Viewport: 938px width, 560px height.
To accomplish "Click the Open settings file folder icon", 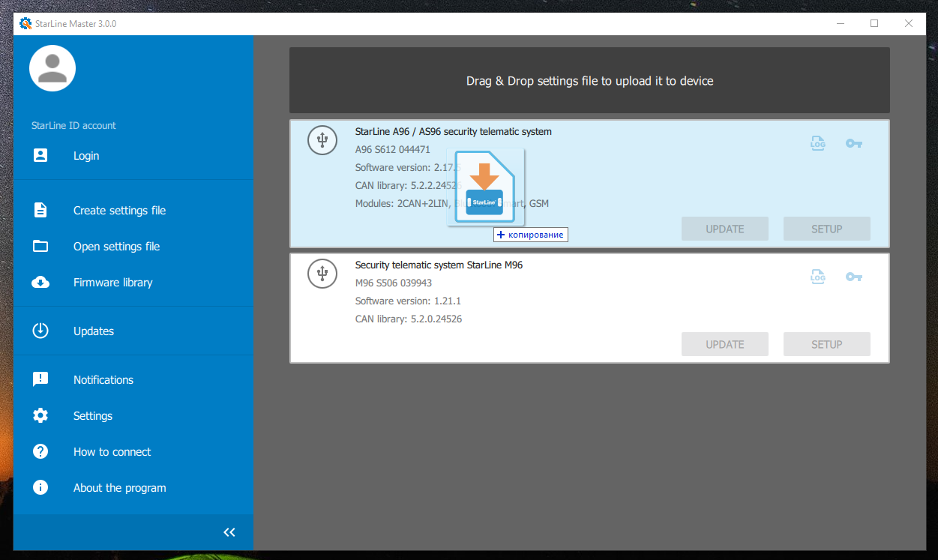I will [40, 247].
